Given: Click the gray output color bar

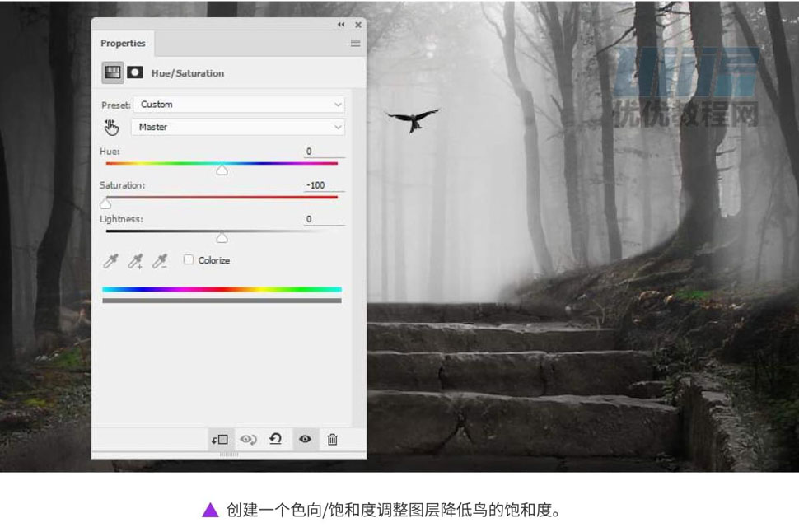Looking at the screenshot, I should tap(222, 301).
